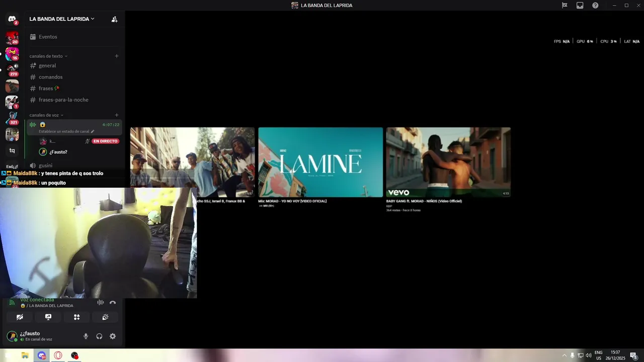Screen dimensions: 644x362
Task: Edit channel status pencil icon
Action: [x=93, y=131]
